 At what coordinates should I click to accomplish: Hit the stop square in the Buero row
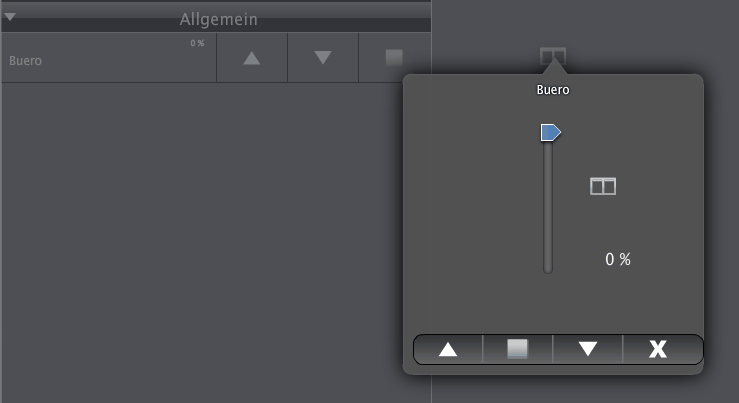[394, 58]
